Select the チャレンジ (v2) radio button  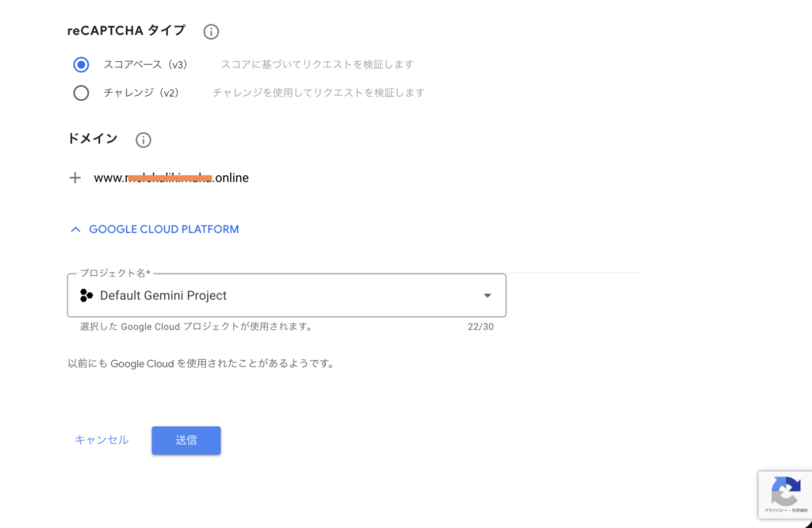click(x=81, y=93)
